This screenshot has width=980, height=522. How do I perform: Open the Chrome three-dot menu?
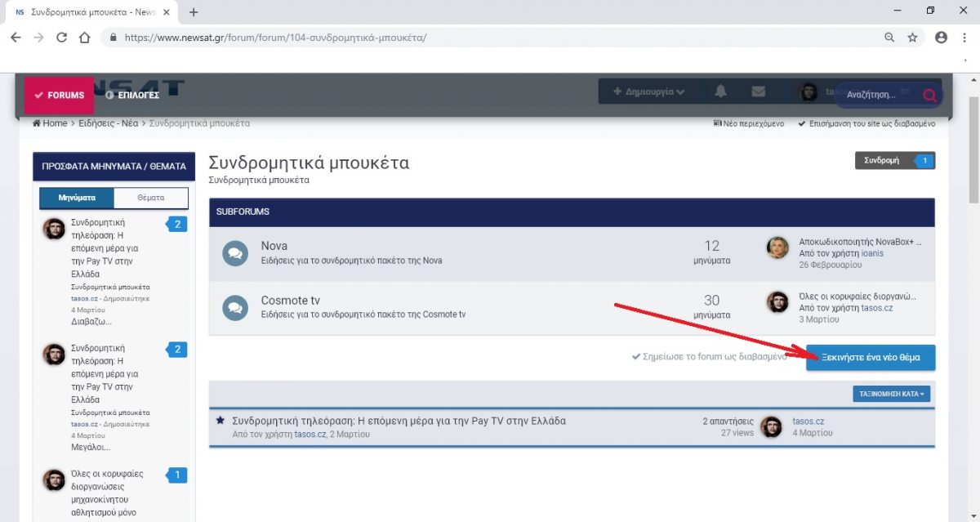(x=964, y=38)
